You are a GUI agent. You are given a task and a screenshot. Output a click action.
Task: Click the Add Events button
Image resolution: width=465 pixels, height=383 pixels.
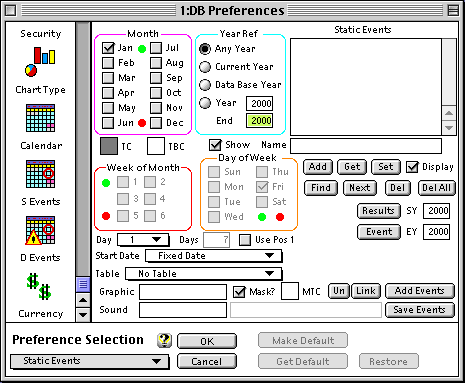click(420, 291)
